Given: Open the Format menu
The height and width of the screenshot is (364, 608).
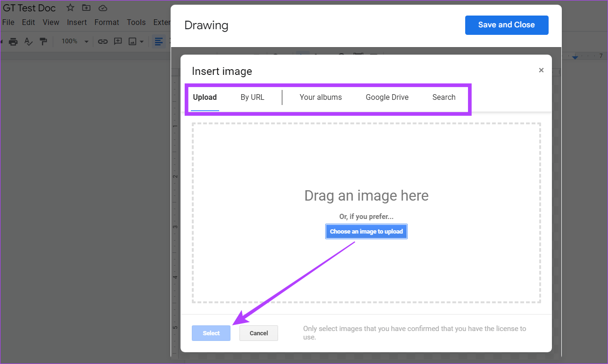Looking at the screenshot, I should (107, 22).
